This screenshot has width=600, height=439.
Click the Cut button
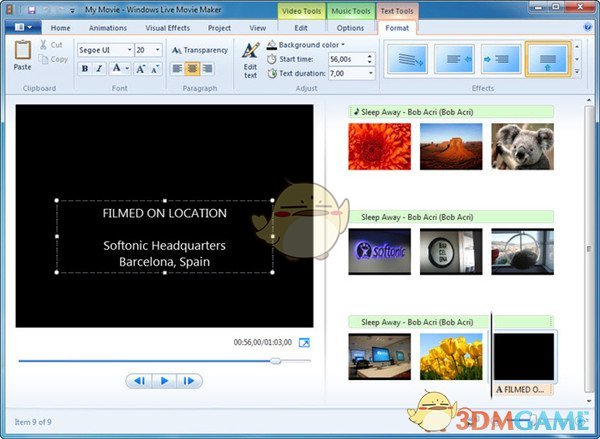tap(50, 45)
